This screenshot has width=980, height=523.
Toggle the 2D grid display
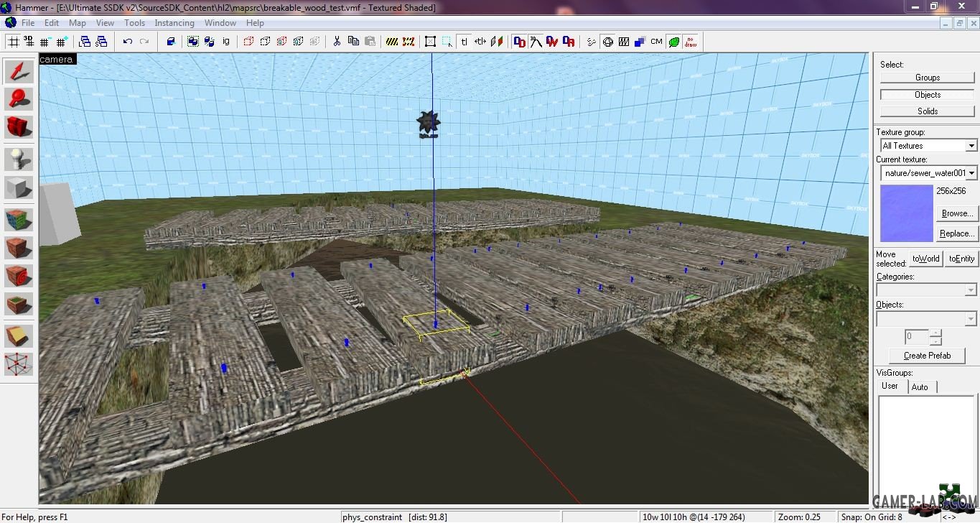14,42
